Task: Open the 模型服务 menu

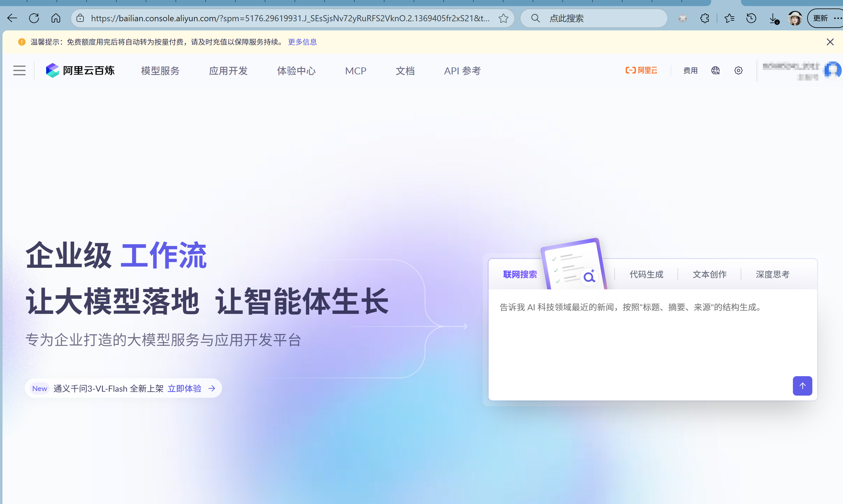Action: pyautogui.click(x=160, y=71)
